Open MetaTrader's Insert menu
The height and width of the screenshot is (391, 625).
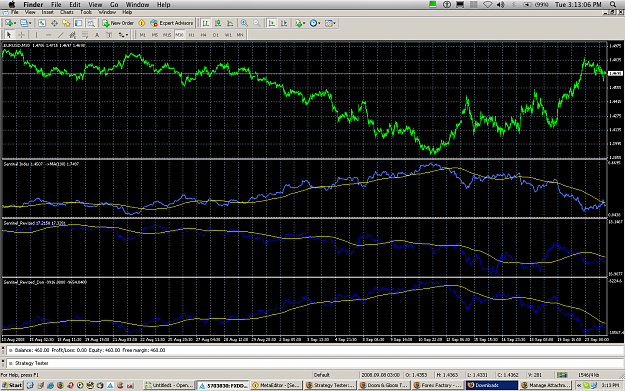[47, 12]
